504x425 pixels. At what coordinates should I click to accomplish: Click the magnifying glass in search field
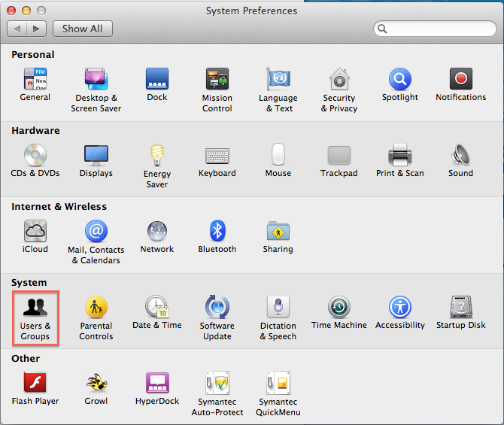click(x=382, y=29)
